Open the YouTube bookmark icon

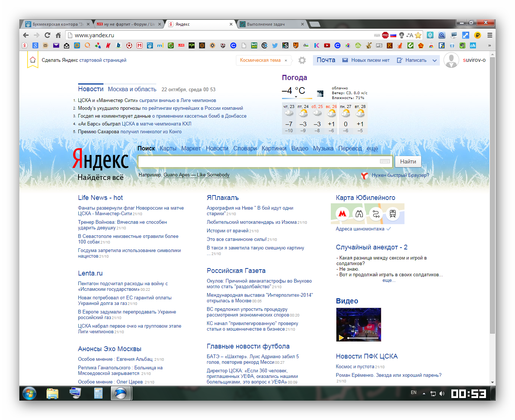pos(327,45)
